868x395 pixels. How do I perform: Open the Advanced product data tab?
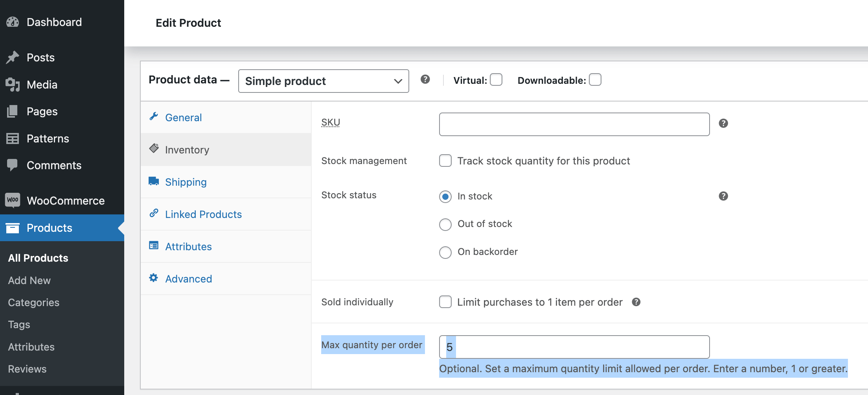point(226,279)
